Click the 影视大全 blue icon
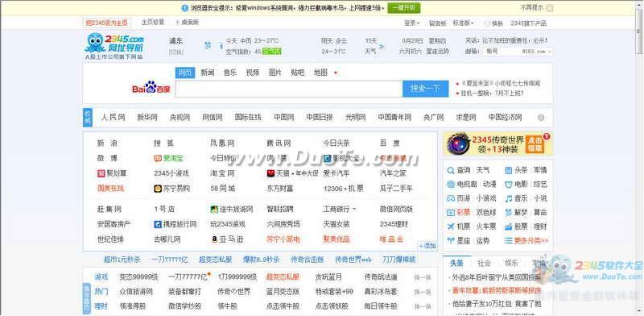Image resolution: width=644 pixels, height=316 pixels. pyautogui.click(x=327, y=159)
